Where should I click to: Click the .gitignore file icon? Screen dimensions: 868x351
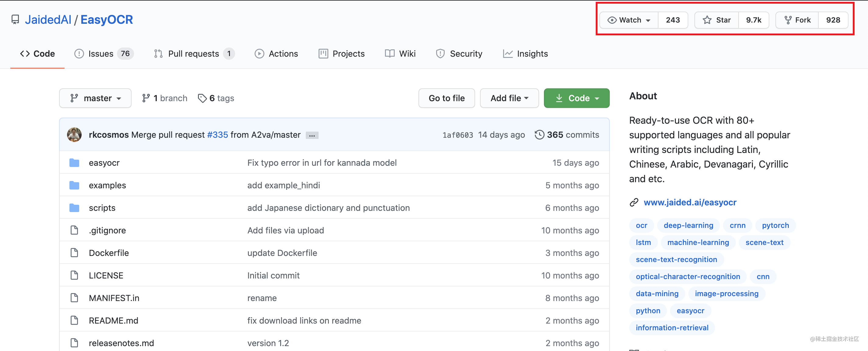click(x=74, y=230)
